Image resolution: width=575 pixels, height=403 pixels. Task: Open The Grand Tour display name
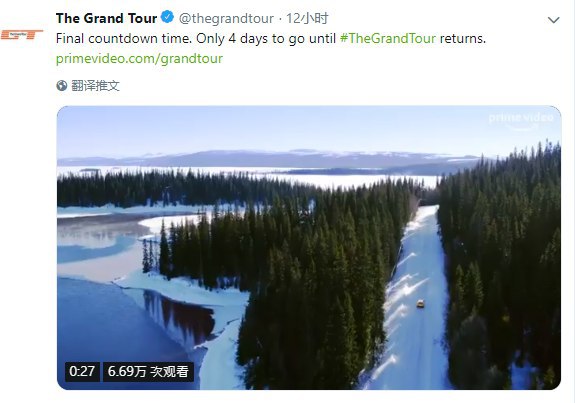click(106, 18)
